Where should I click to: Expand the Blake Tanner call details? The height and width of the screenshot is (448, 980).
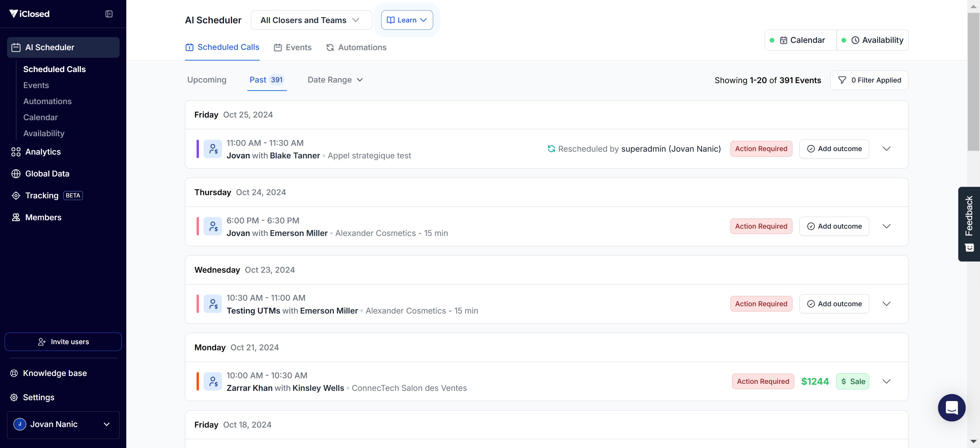pyautogui.click(x=886, y=149)
